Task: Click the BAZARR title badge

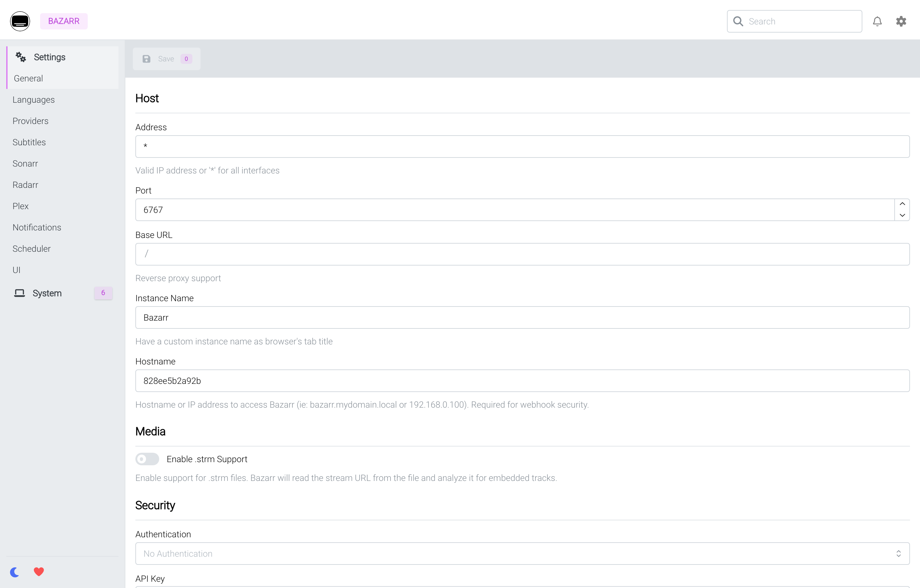Action: pos(64,21)
